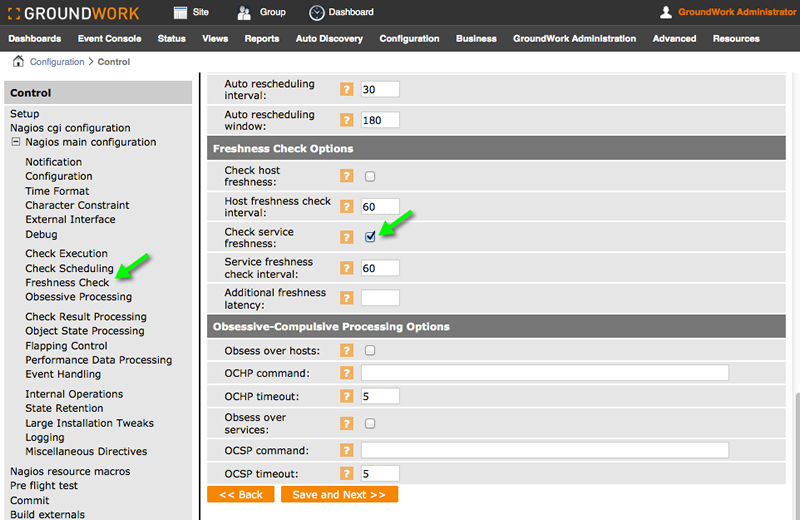Open the Status menu
The width and height of the screenshot is (800, 520).
coord(171,39)
